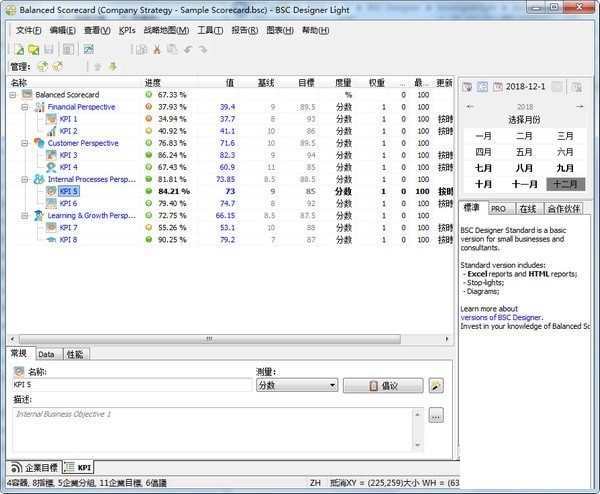Click the scissors Cut icon
The width and height of the screenshot is (600, 494).
[157, 49]
